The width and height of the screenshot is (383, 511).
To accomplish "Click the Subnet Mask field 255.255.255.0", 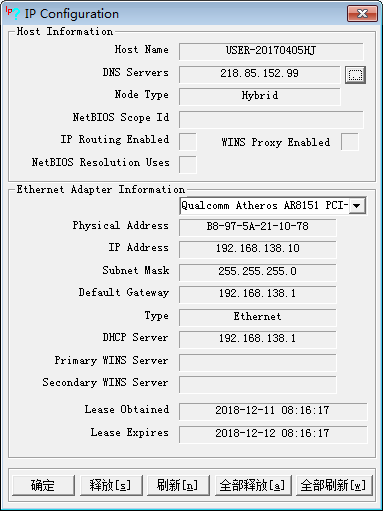I will coord(258,272).
